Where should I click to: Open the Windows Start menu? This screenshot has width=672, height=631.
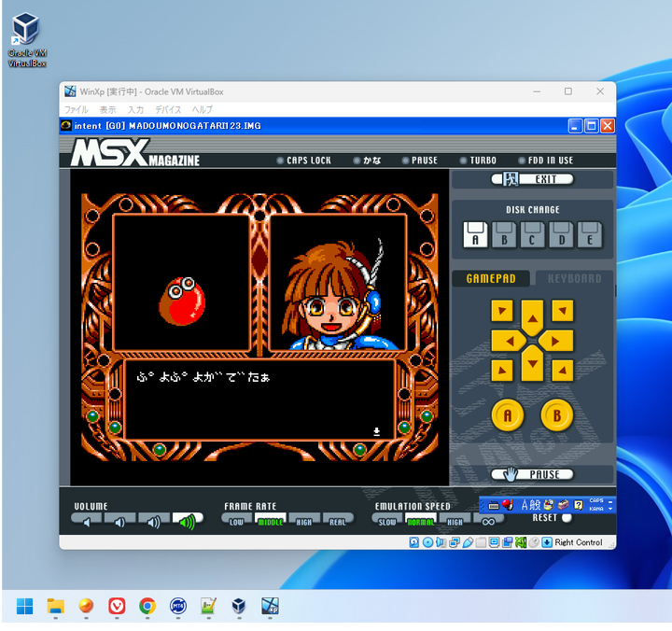[x=25, y=606]
